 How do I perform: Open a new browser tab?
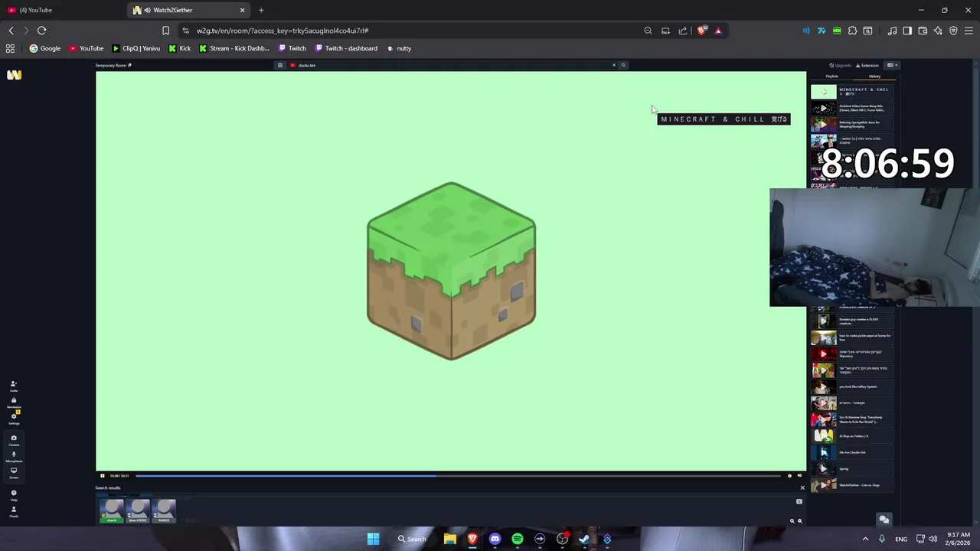point(261,10)
